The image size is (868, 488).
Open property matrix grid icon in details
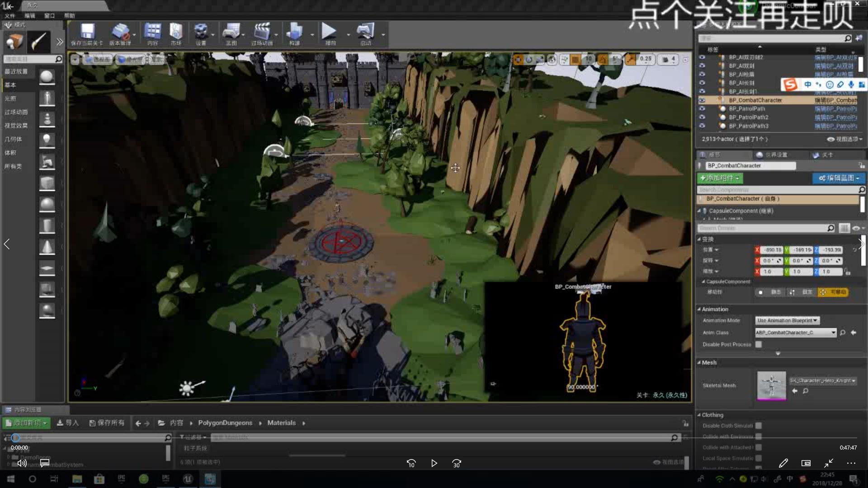point(844,228)
